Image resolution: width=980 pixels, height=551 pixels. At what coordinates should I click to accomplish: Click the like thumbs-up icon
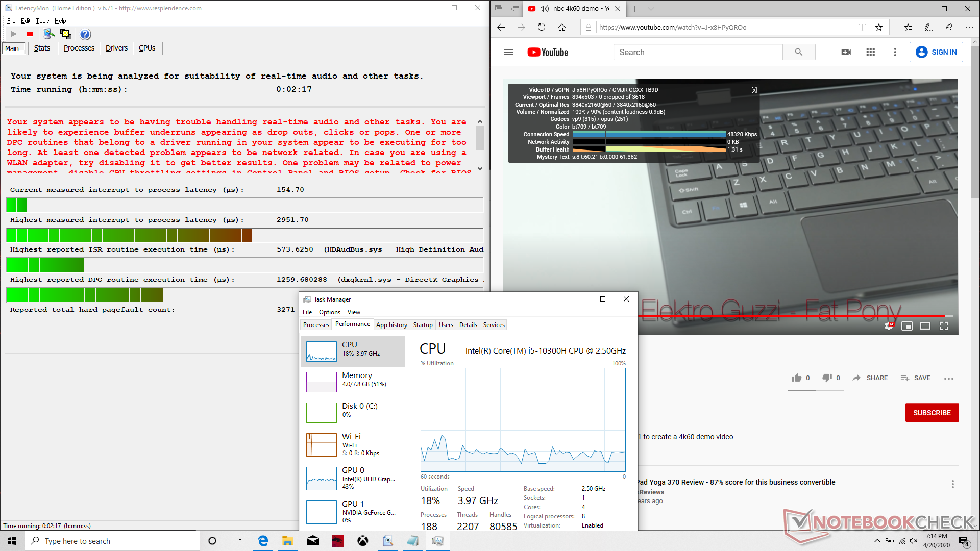[x=796, y=378]
